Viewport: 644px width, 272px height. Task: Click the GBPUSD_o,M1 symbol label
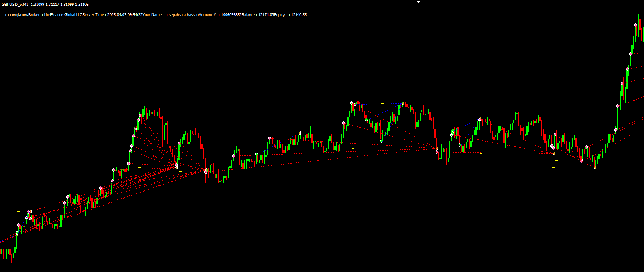coord(15,5)
